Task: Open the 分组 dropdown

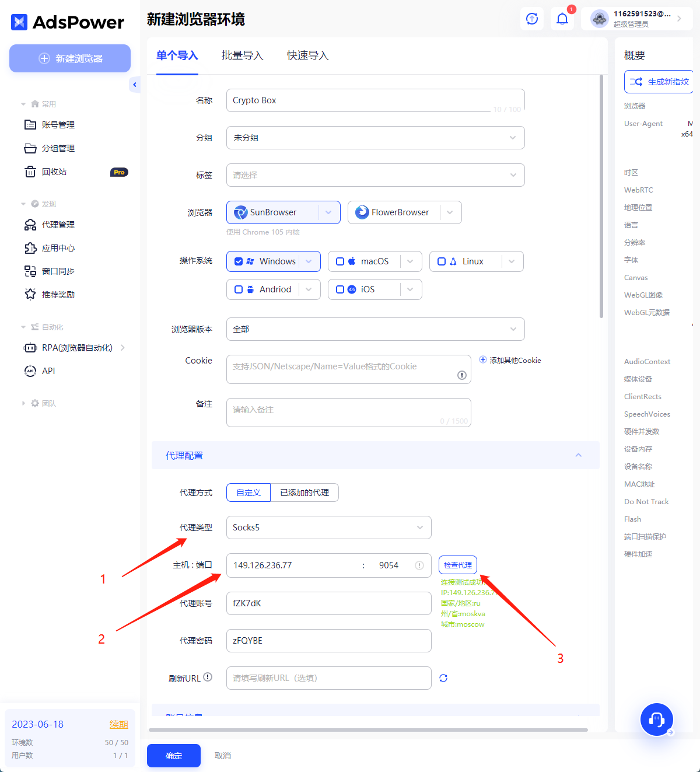Action: click(x=376, y=138)
